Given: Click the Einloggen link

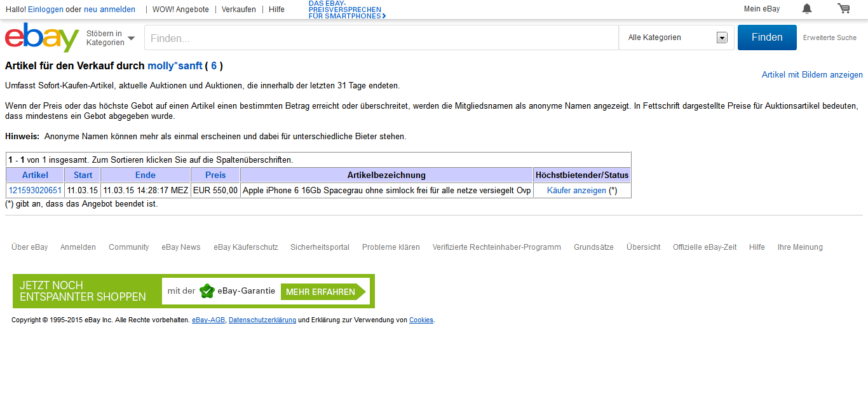Looking at the screenshot, I should click(x=45, y=10).
